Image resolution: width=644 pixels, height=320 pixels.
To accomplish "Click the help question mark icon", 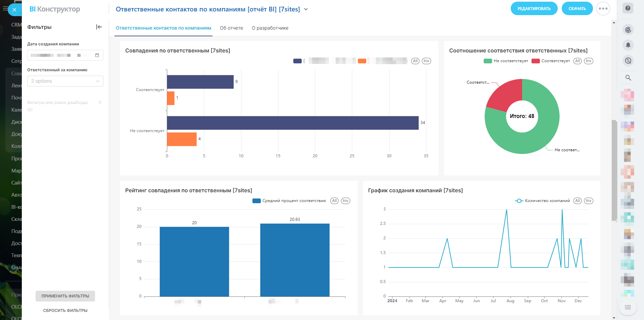I will [628, 8].
